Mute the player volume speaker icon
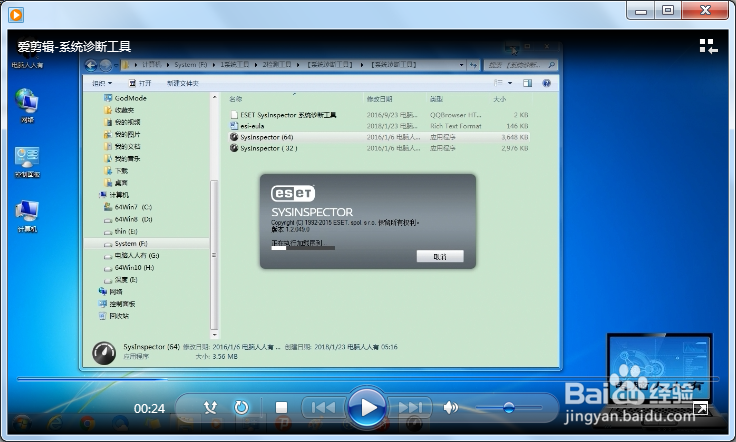Viewport: 736px width, 442px height. pyautogui.click(x=450, y=407)
